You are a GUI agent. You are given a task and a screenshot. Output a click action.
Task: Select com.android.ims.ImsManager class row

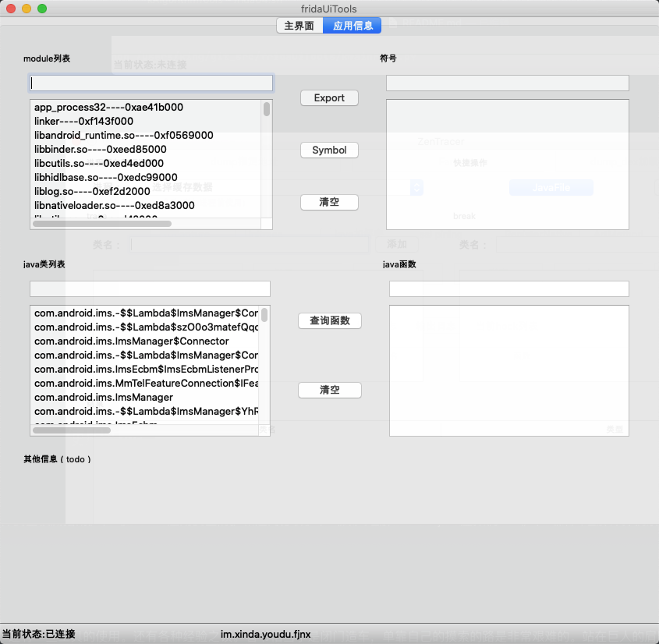tap(145, 397)
